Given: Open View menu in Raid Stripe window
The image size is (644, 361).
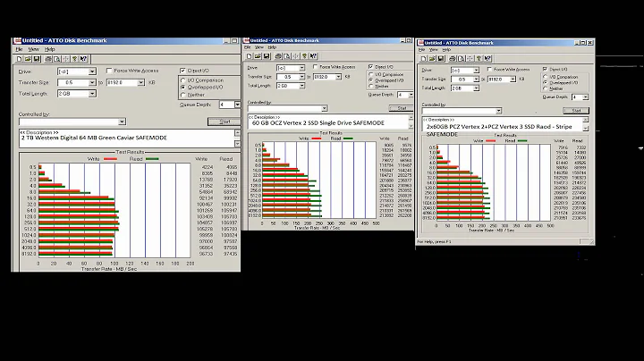Looking at the screenshot, I should tap(433, 50).
